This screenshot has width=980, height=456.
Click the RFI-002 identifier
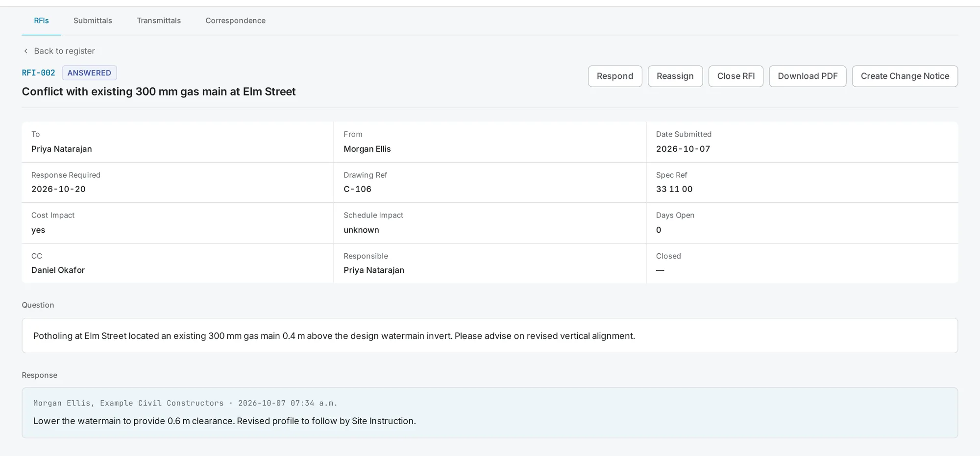click(38, 73)
